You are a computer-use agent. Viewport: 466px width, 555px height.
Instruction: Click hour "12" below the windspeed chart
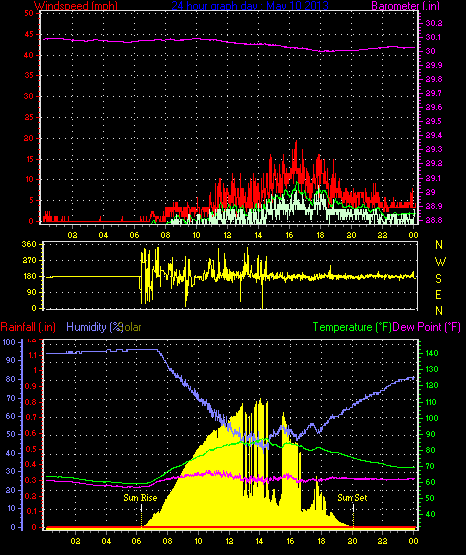coord(227,235)
